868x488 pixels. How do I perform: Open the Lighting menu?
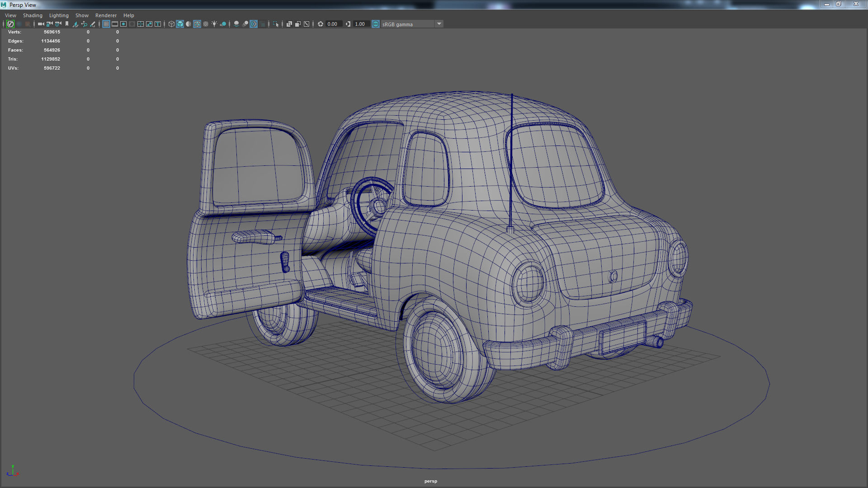pyautogui.click(x=59, y=15)
